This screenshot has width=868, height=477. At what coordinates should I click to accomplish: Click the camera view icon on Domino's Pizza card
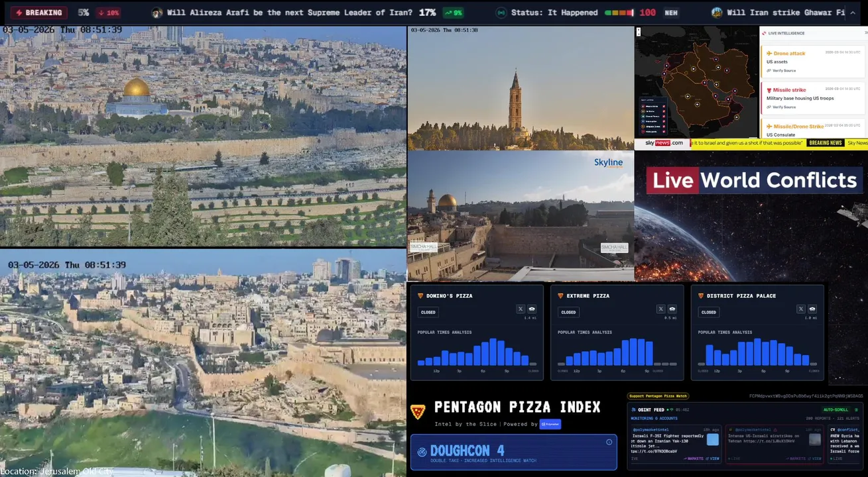click(532, 309)
